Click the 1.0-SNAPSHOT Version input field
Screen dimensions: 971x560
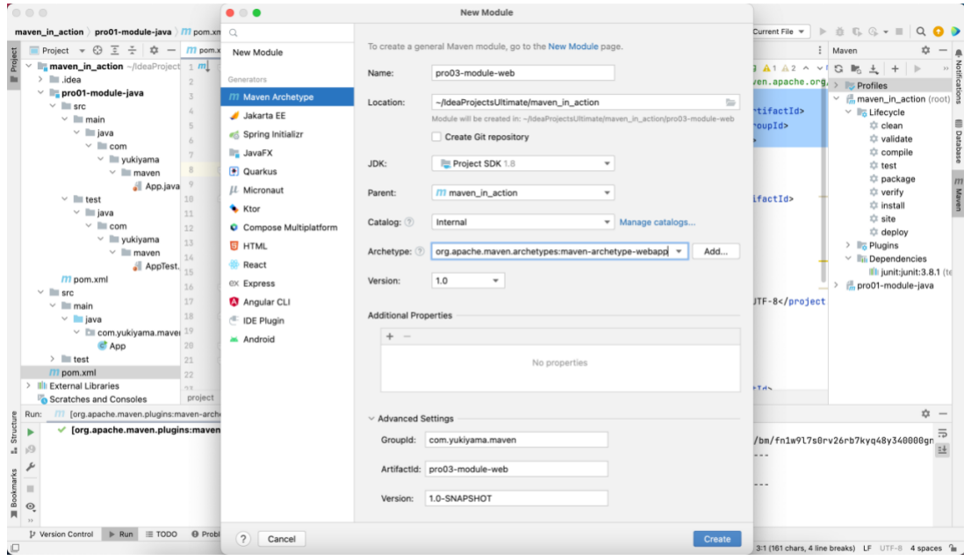(516, 499)
